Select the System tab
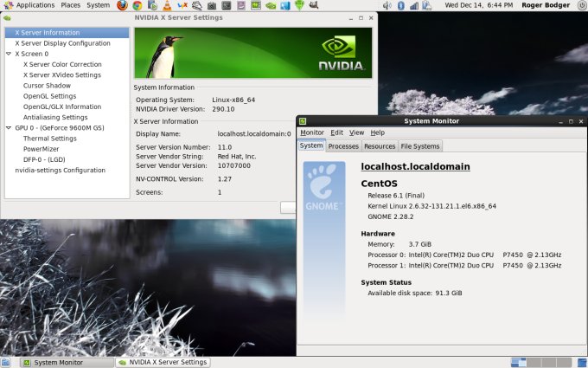 pyautogui.click(x=311, y=145)
